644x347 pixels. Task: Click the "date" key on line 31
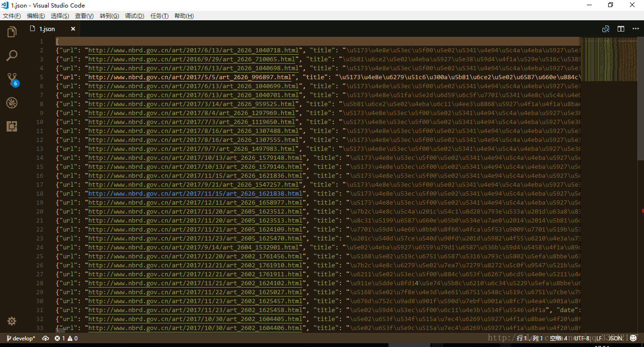(567, 310)
